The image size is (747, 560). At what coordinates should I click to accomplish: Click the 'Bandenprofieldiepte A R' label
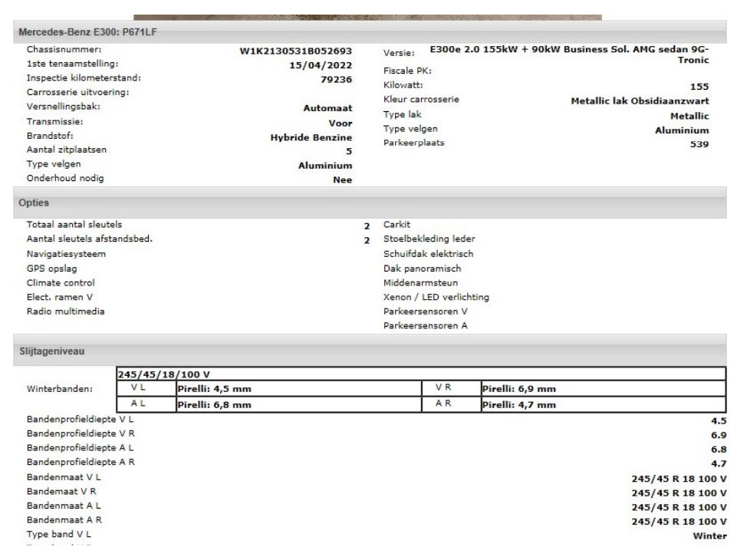[x=81, y=463]
